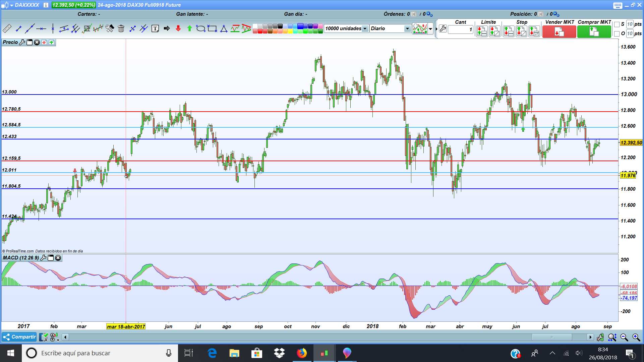Click the Compartir share button

click(x=19, y=337)
